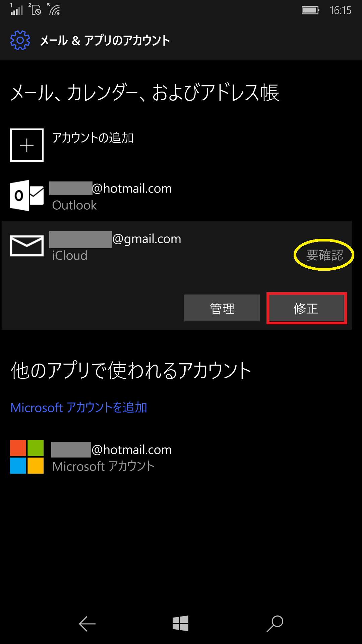Tap the search magnifier navigation button

pos(275,624)
